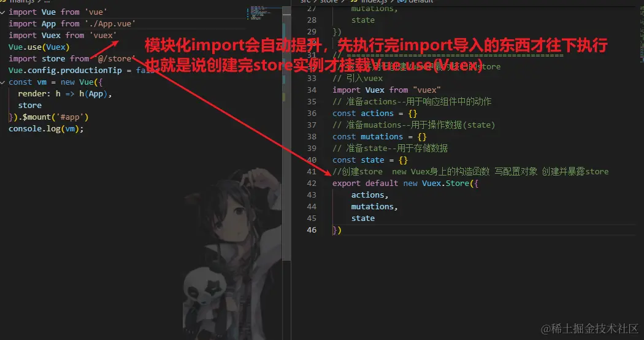Click the console.log(vm) statement

click(x=46, y=129)
